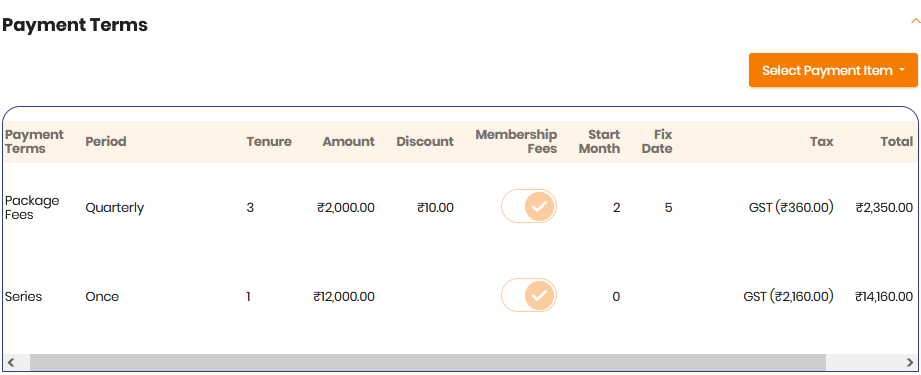Click the Fix Date column header

pos(657,142)
